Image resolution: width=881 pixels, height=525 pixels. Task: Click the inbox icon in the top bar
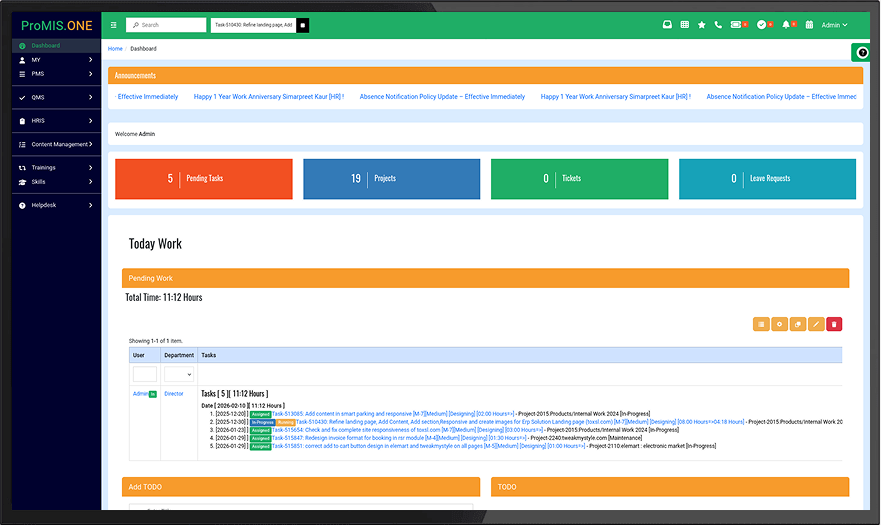coord(667,24)
